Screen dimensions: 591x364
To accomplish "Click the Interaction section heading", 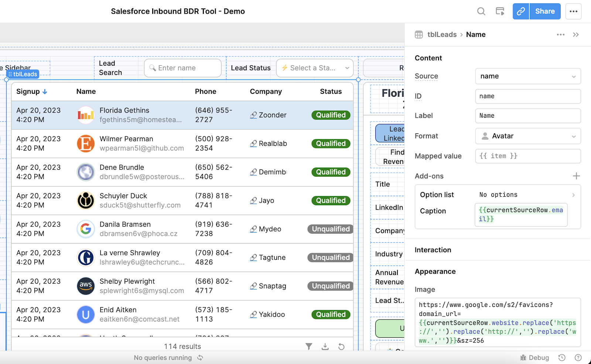I will tap(433, 250).
